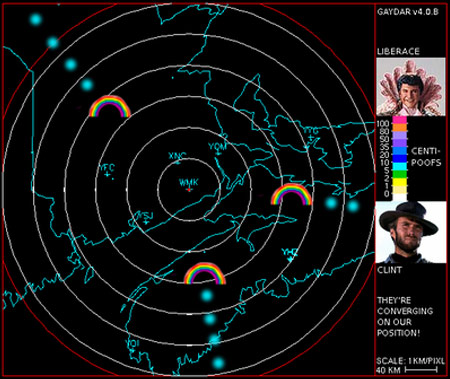
Task: Select the YTC station marker
Action: tap(311, 133)
